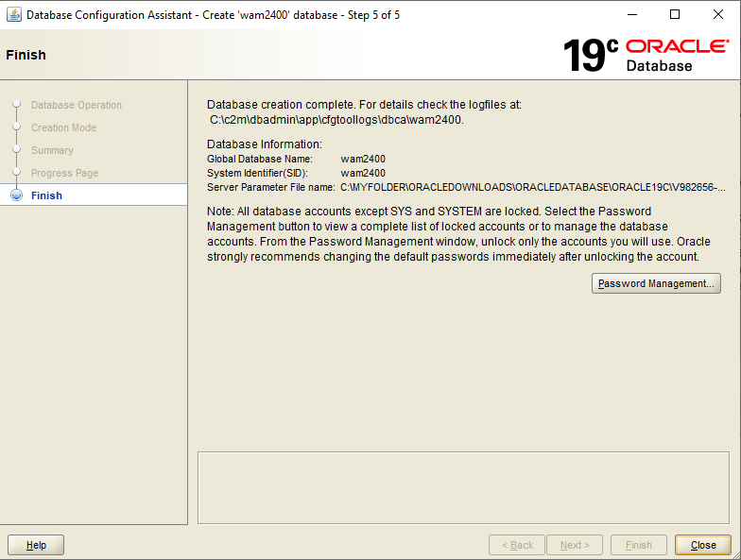Click the Global Database Name label

(259, 159)
